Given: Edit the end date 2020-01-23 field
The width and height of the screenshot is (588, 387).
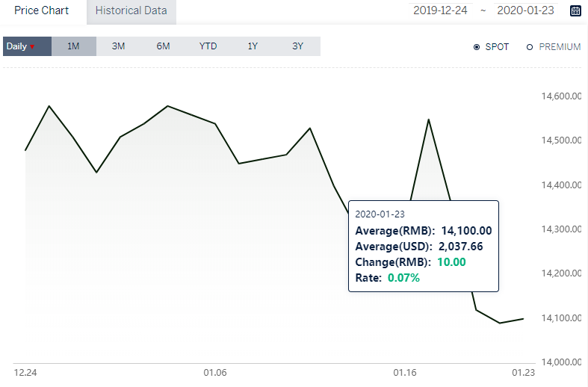Looking at the screenshot, I should [x=526, y=10].
